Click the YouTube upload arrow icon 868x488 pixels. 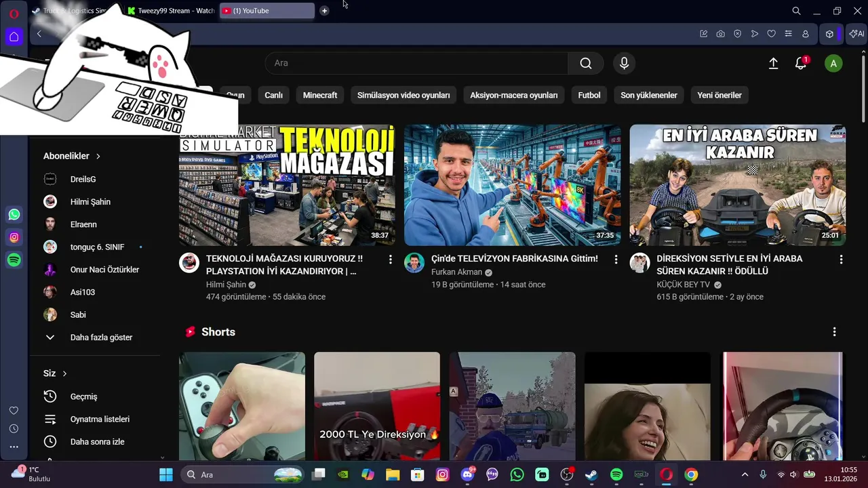(773, 63)
